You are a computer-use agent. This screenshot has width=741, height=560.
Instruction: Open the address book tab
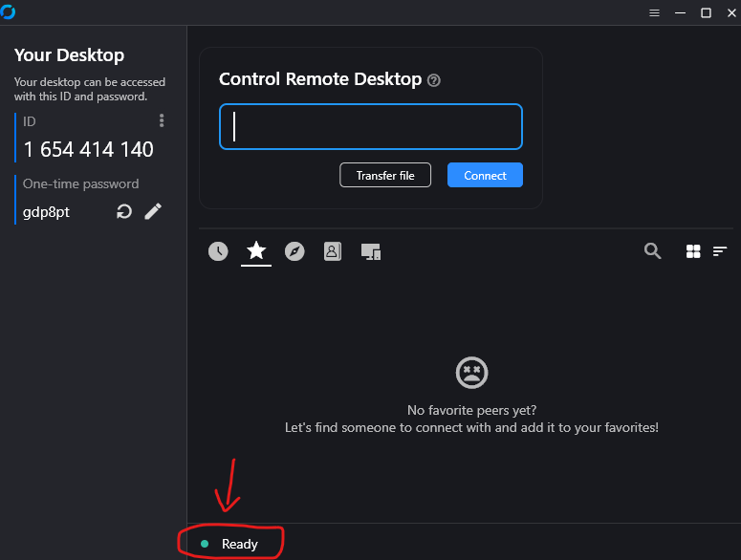[332, 251]
